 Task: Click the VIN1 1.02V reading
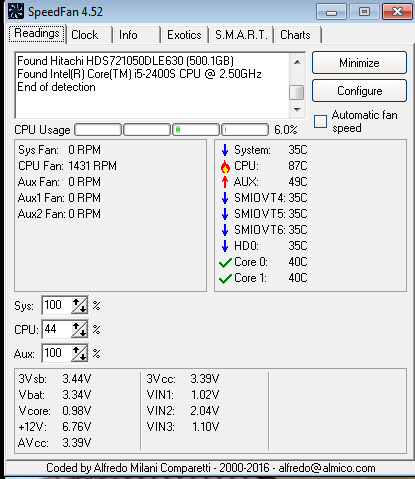tap(183, 395)
